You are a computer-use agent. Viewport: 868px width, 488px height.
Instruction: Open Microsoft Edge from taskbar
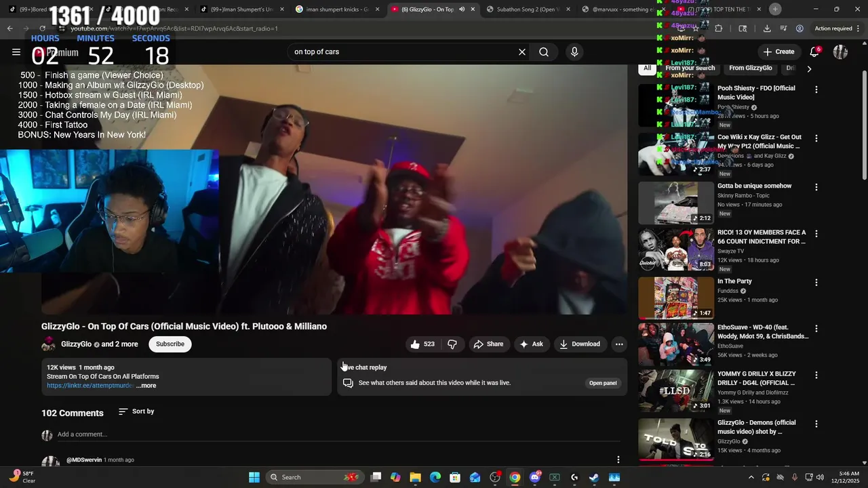point(435,477)
